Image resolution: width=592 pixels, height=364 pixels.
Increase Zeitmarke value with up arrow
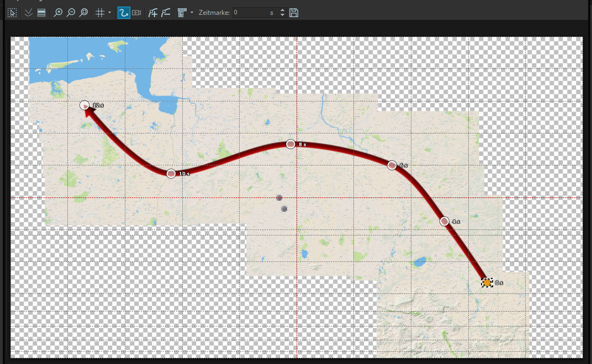coord(283,10)
